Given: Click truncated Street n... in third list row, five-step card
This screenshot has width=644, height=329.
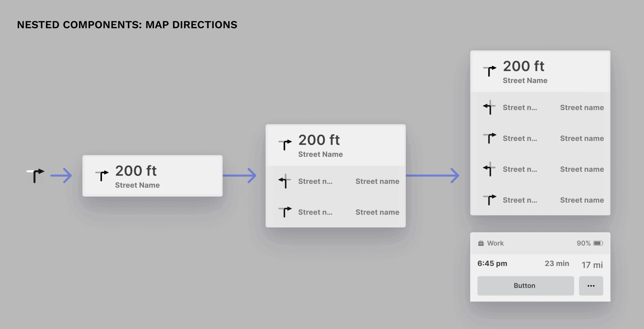Looking at the screenshot, I should (x=520, y=169).
